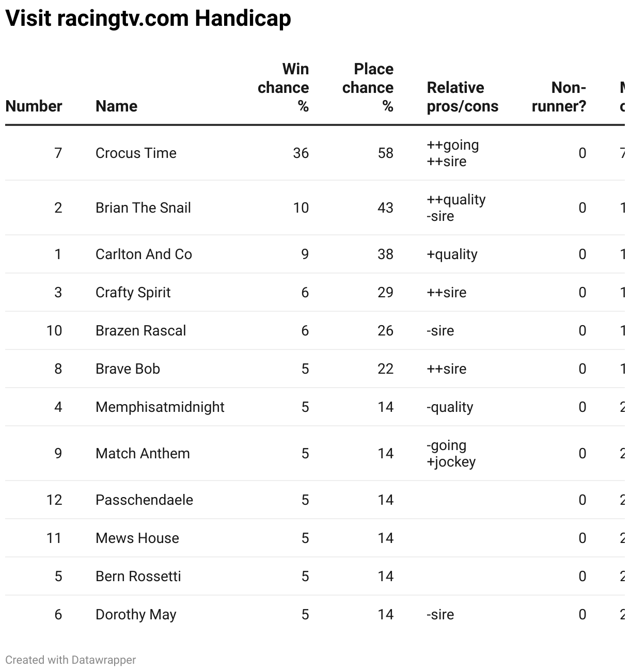630x672 pixels.
Task: Click the Bern Rossetti name cell
Action: (x=138, y=577)
